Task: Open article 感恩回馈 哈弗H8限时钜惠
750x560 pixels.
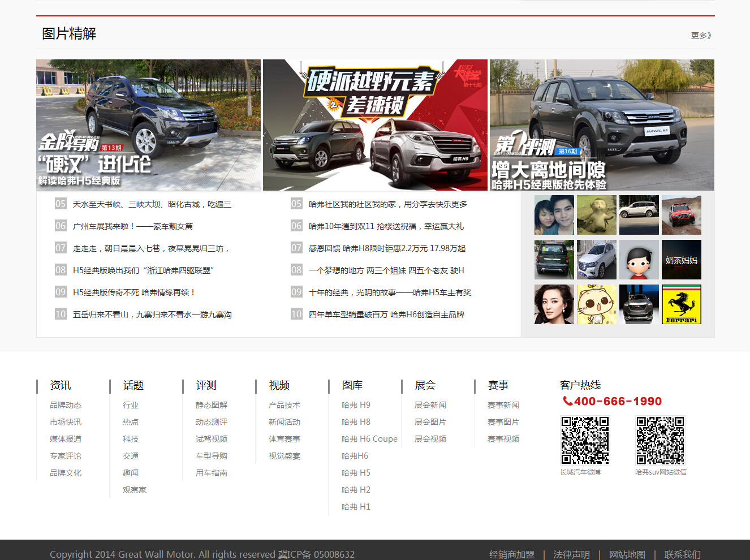Action: pyautogui.click(x=387, y=248)
